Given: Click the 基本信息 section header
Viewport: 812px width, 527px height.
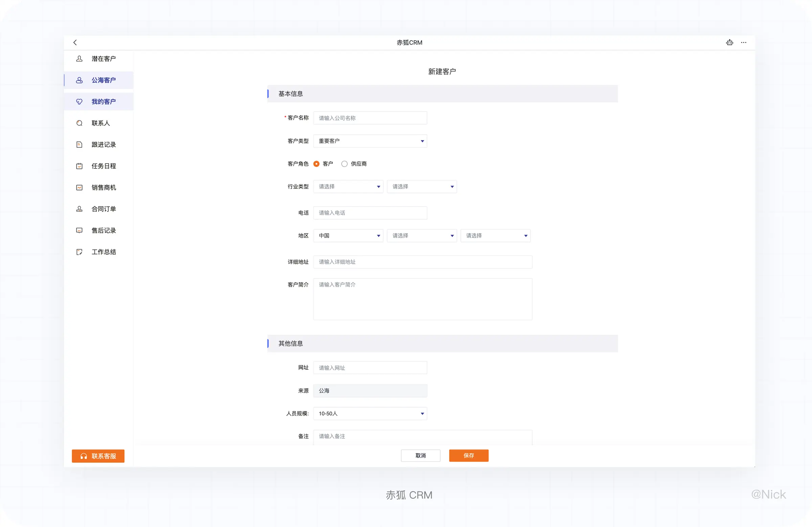Looking at the screenshot, I should tap(443, 94).
